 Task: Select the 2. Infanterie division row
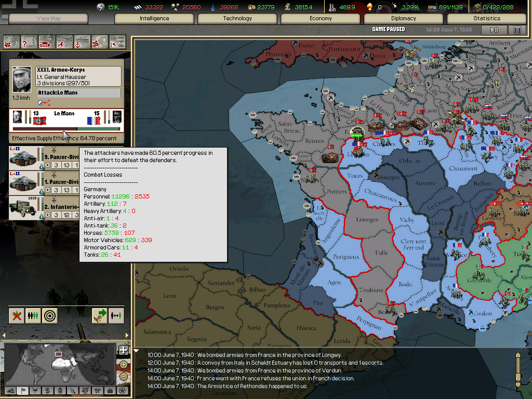pos(44,208)
